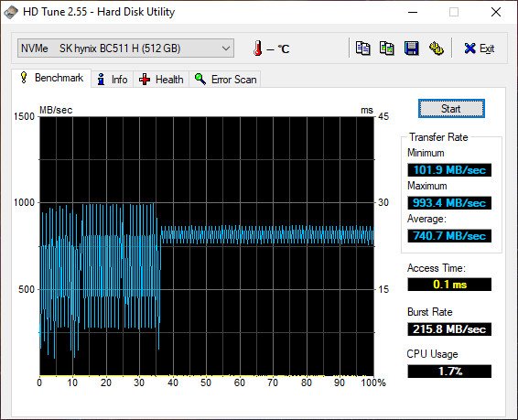
Task: Click the magnifier icon on Error Scan tab
Action: pyautogui.click(x=200, y=80)
